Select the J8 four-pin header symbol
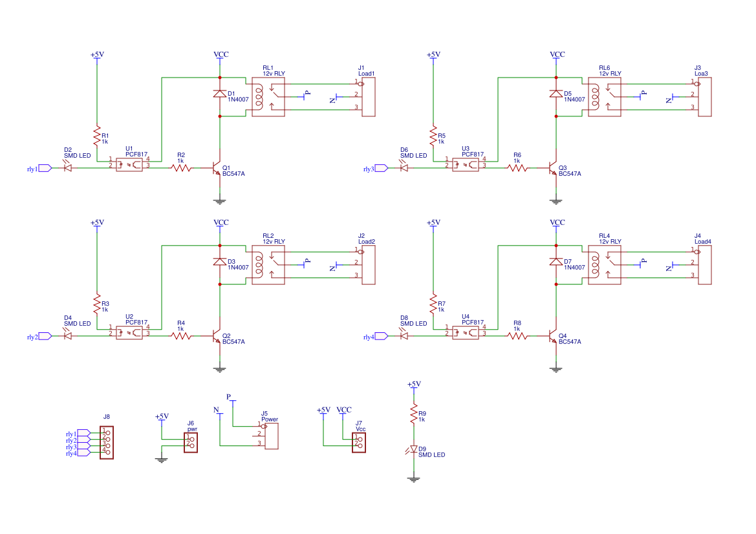The height and width of the screenshot is (534, 756). [107, 442]
